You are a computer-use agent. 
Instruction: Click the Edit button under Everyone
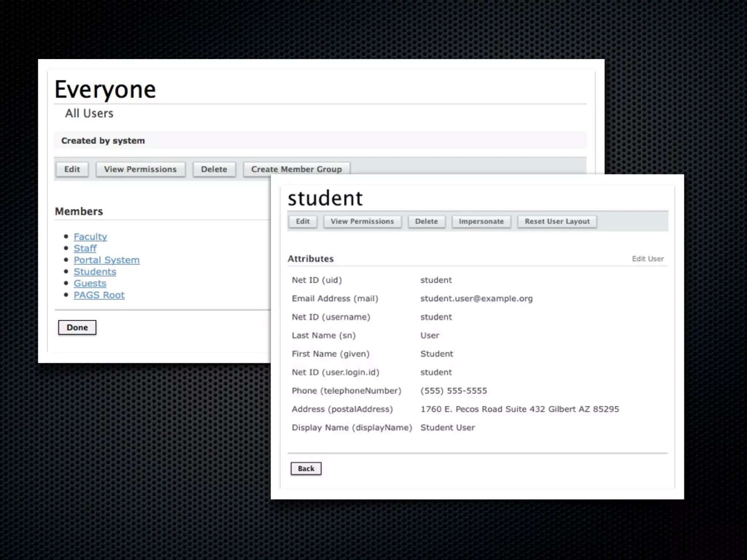pos(72,169)
